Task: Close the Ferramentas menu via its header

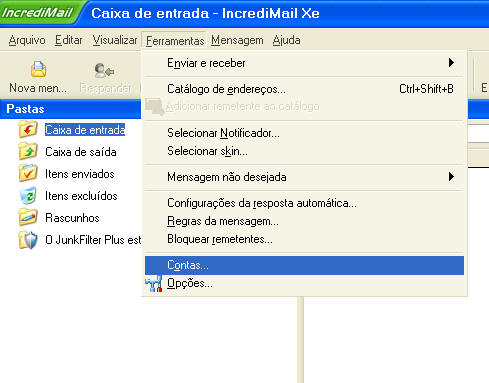Action: 175,41
